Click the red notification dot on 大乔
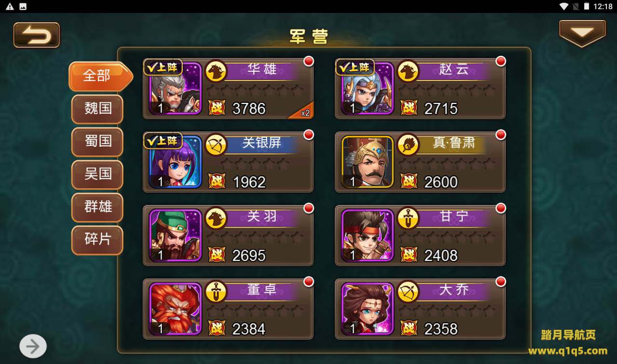This screenshot has width=617, height=364. click(x=501, y=281)
